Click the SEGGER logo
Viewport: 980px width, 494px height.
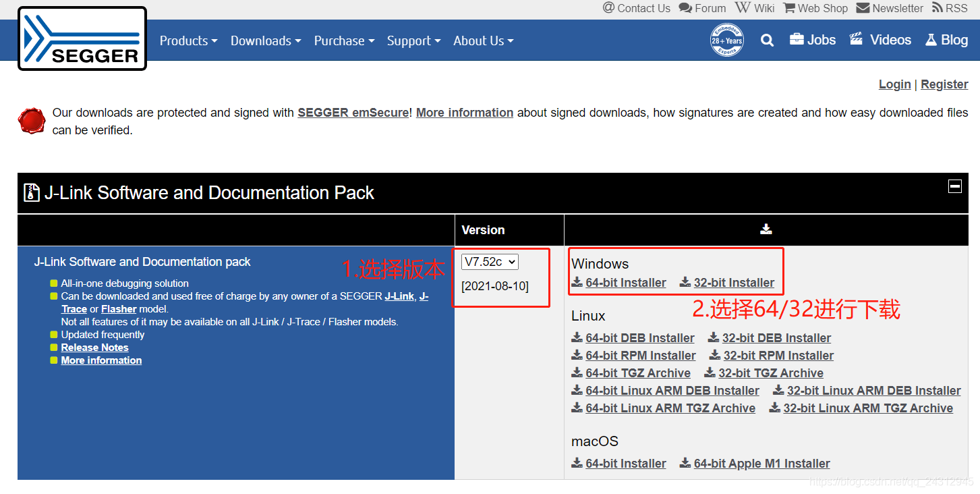(x=82, y=38)
